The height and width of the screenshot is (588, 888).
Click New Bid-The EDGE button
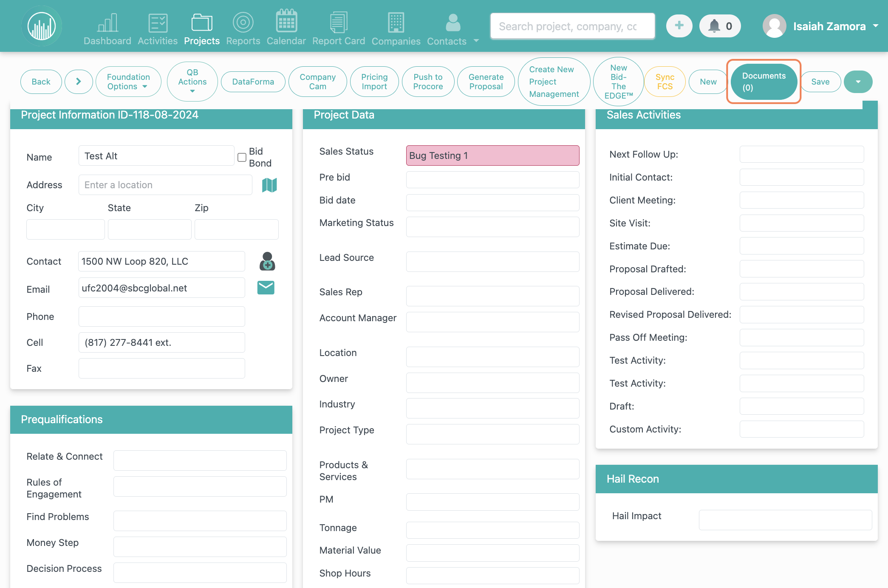[619, 82]
